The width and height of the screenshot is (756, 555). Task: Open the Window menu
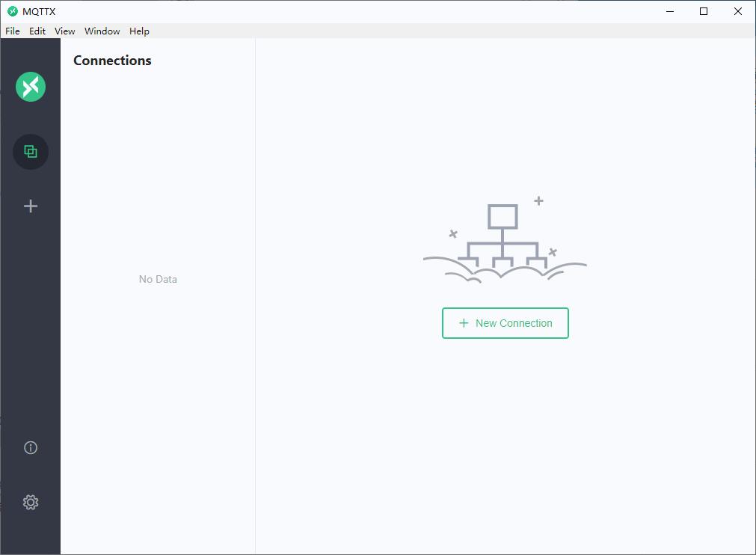pos(102,31)
